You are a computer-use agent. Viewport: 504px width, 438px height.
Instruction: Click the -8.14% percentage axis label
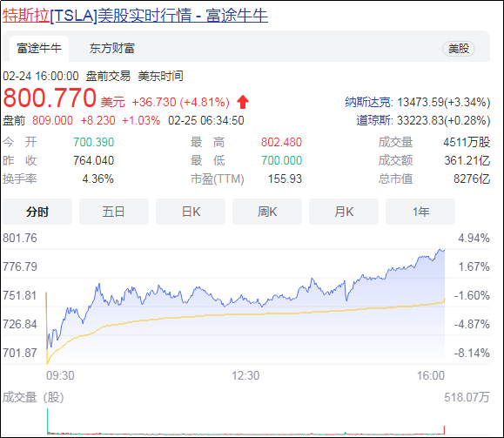coord(472,353)
